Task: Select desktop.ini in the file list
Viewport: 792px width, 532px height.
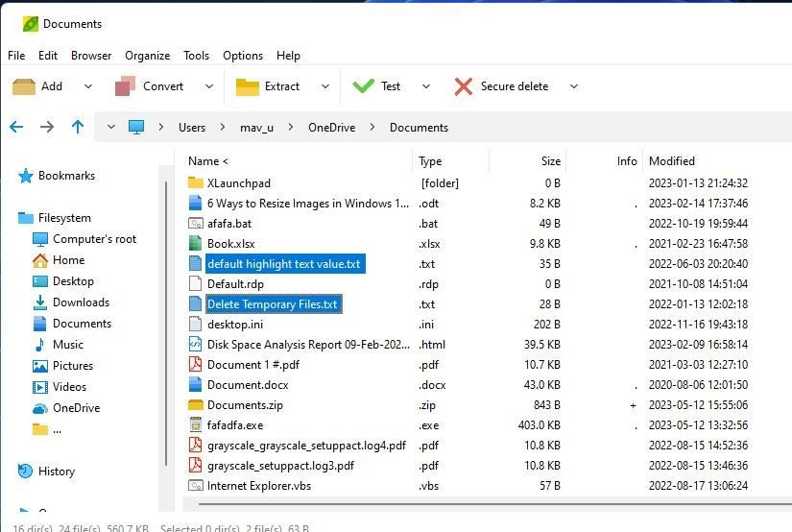Action: [235, 325]
